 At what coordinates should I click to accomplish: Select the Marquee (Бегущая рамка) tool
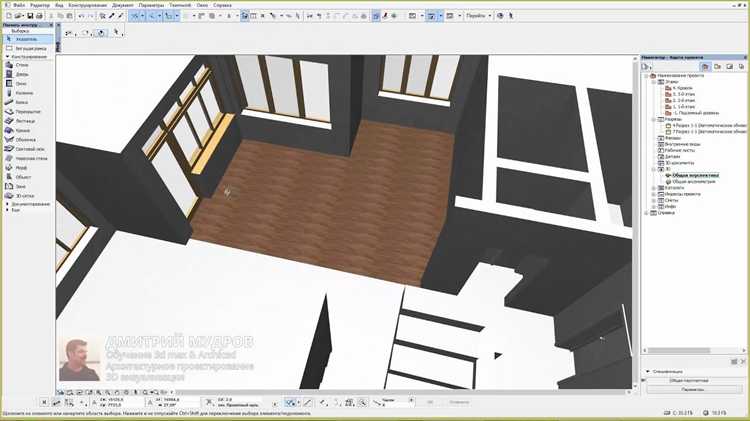point(28,48)
